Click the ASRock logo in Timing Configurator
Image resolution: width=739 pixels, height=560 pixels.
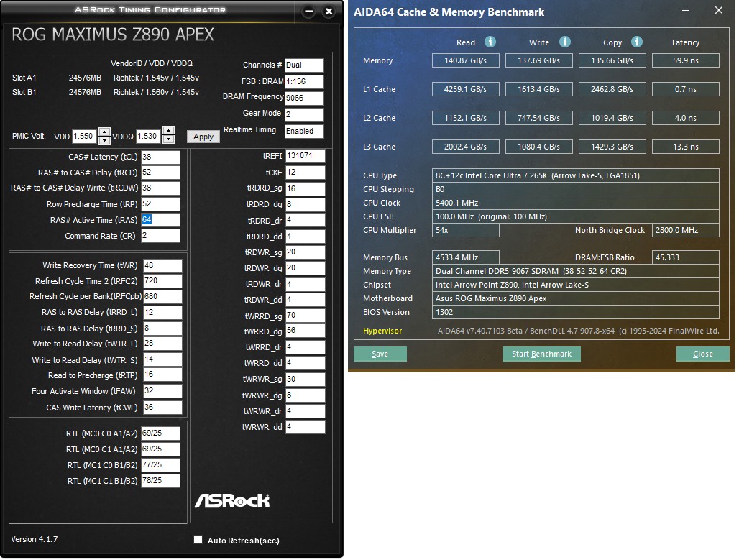pyautogui.click(x=232, y=500)
